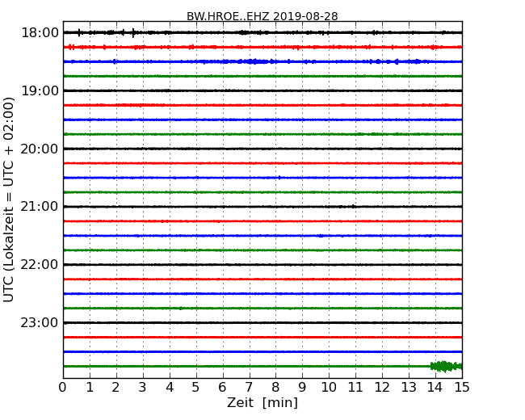Screen dimensions: 525x420
Task: Select the x-axis tick label 10
Action: point(329,388)
